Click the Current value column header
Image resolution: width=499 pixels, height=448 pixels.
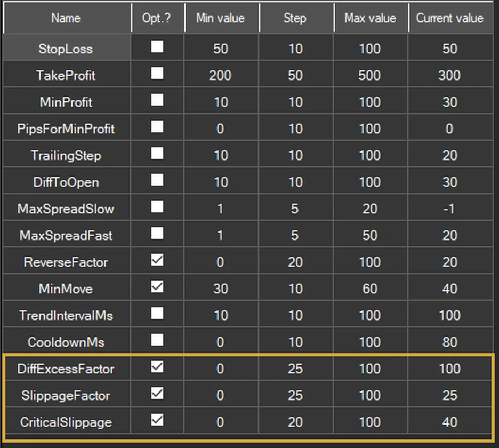click(x=451, y=18)
